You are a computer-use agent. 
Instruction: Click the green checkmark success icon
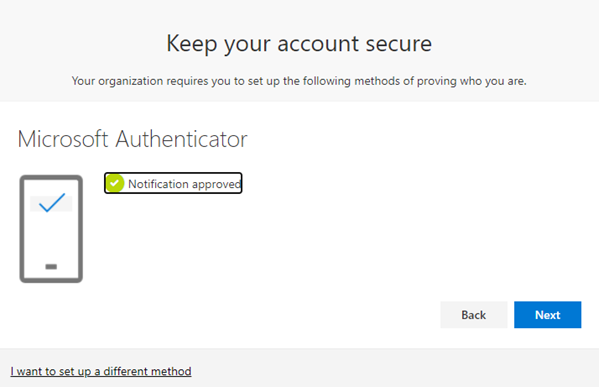(114, 183)
